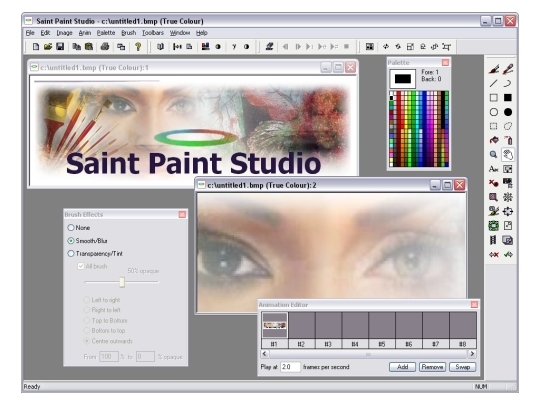The image size is (540, 405).
Task: Select the straight Line tool
Action: [x=494, y=83]
